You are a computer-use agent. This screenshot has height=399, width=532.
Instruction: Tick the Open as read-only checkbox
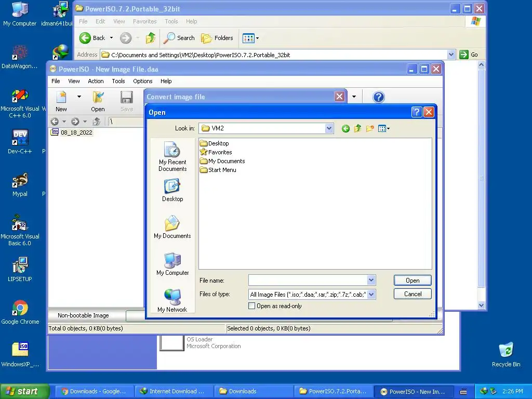coord(252,305)
